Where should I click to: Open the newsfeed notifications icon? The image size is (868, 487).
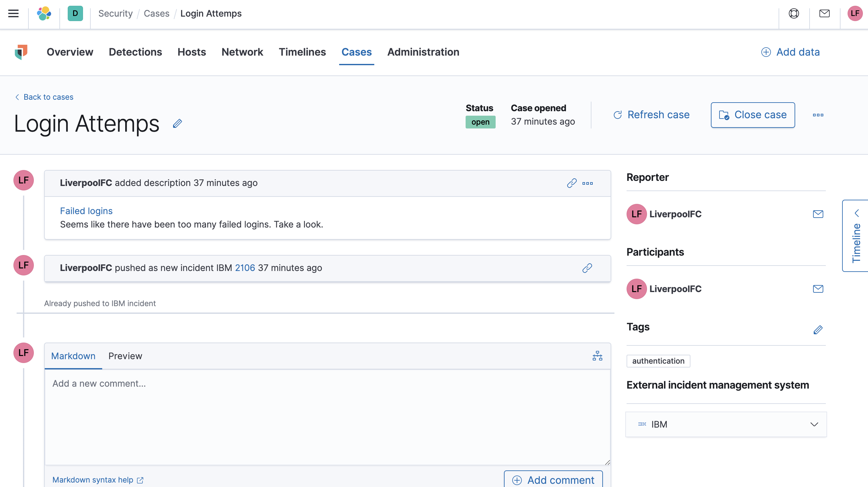coord(794,13)
